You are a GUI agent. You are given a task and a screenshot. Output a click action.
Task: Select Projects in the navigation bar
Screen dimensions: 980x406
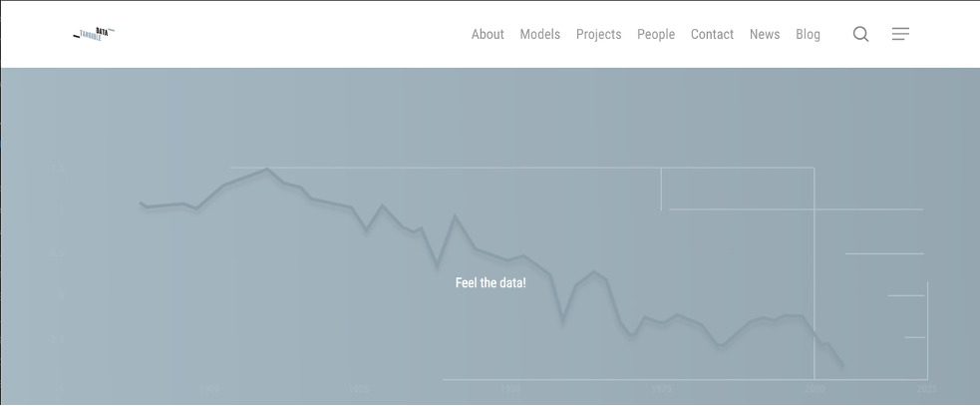tap(598, 34)
